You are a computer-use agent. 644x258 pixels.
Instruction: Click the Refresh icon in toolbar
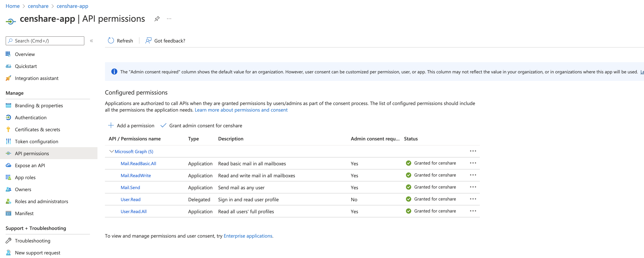[x=111, y=41]
